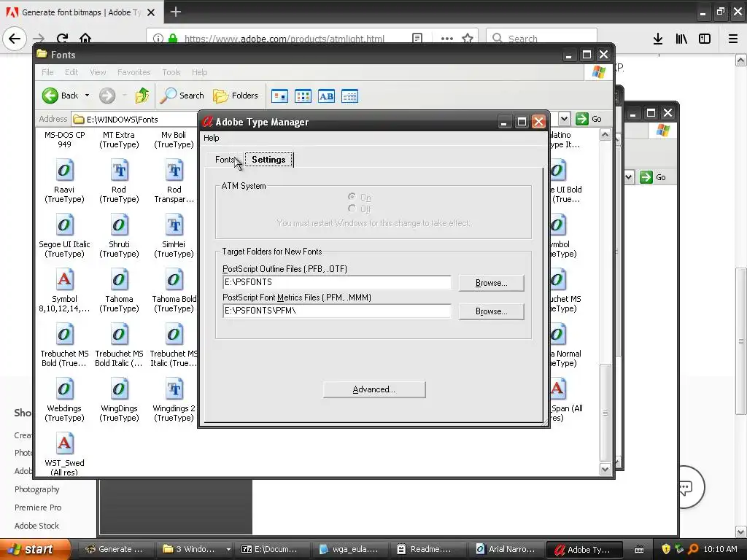The height and width of the screenshot is (560, 747).
Task: Open the Edit menu in Fonts window
Action: coord(71,72)
